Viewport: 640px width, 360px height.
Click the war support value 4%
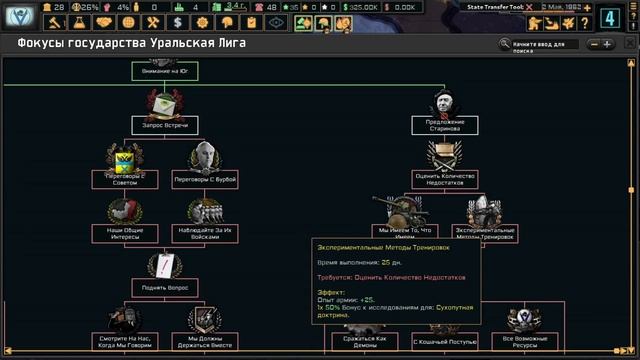pos(122,7)
